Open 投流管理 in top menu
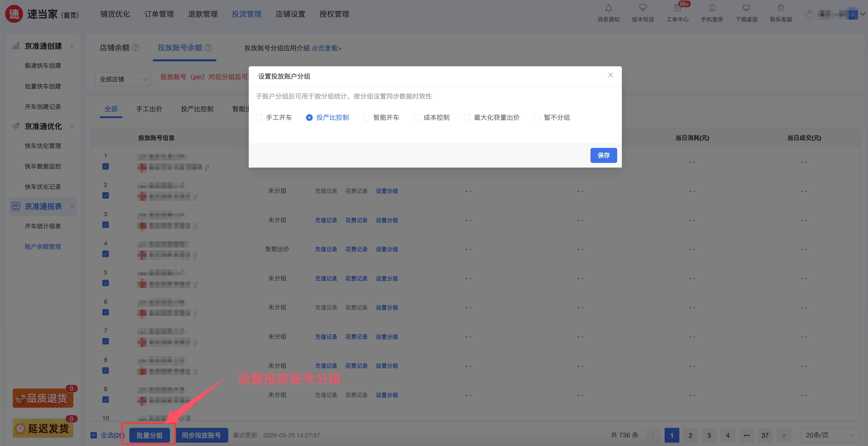The image size is (868, 446). click(x=246, y=14)
